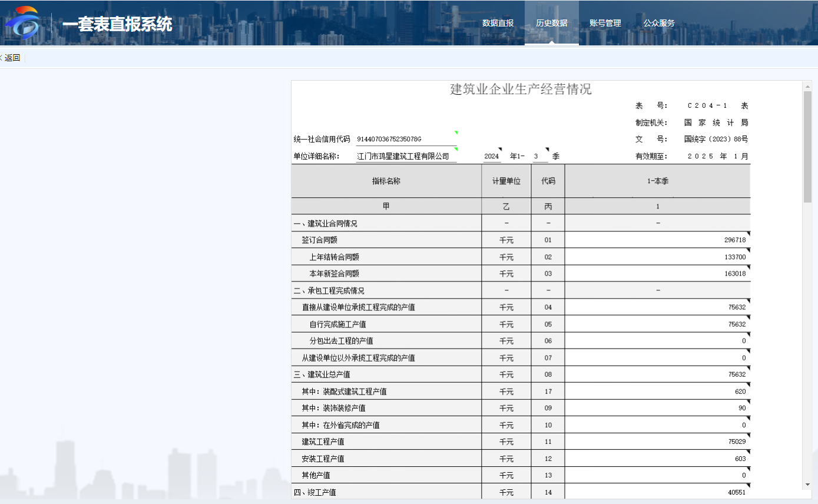818x504 pixels.
Task: Click the quarter field showing 3
Action: (x=540, y=157)
